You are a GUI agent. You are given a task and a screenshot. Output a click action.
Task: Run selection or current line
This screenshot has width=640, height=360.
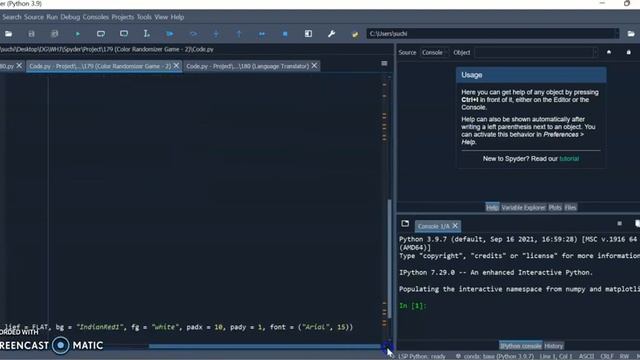coord(147,34)
